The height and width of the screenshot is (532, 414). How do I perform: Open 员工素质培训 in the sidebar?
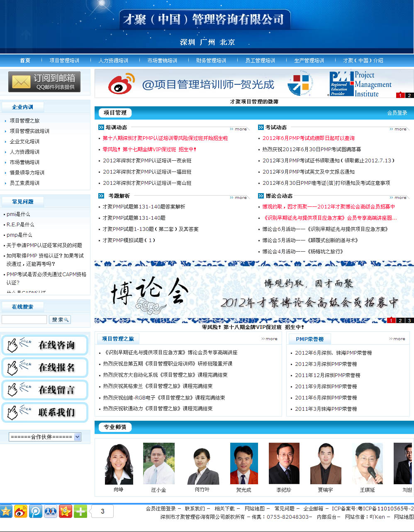click(24, 183)
